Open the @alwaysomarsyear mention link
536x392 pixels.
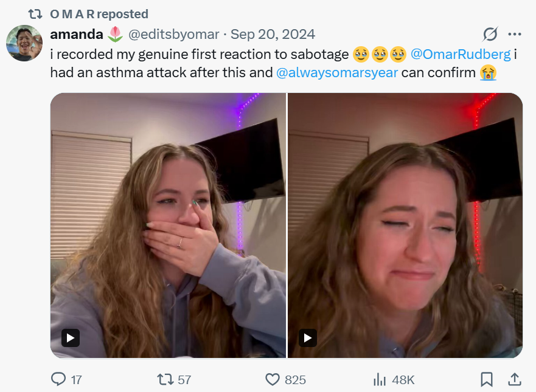[336, 73]
